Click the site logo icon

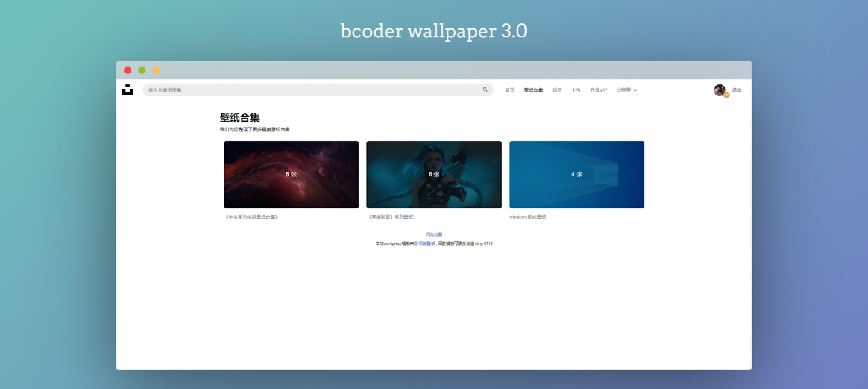127,90
